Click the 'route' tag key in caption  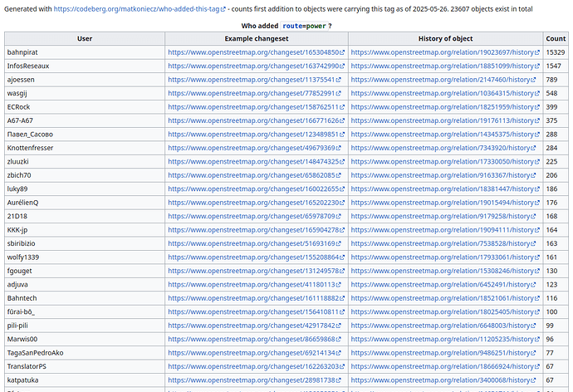(x=292, y=26)
